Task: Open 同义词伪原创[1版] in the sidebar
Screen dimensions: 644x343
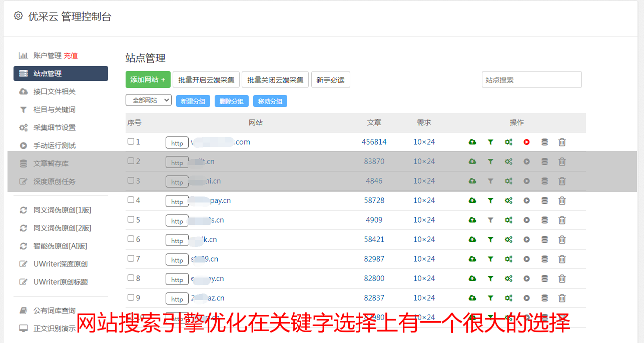Action: [63, 210]
